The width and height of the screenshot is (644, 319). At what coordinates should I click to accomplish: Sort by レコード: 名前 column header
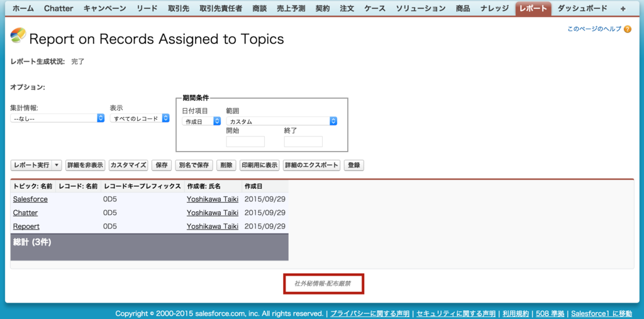[78, 186]
